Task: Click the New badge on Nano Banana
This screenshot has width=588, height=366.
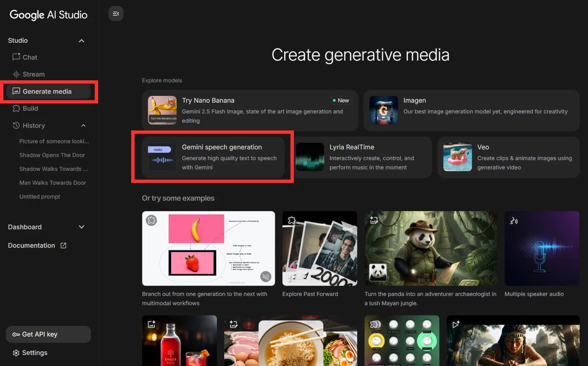Action: (341, 100)
